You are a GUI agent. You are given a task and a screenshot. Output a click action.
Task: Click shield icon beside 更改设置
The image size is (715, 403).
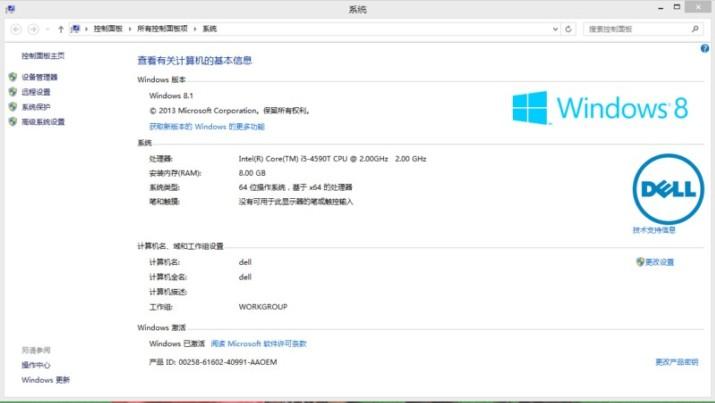coord(640,262)
